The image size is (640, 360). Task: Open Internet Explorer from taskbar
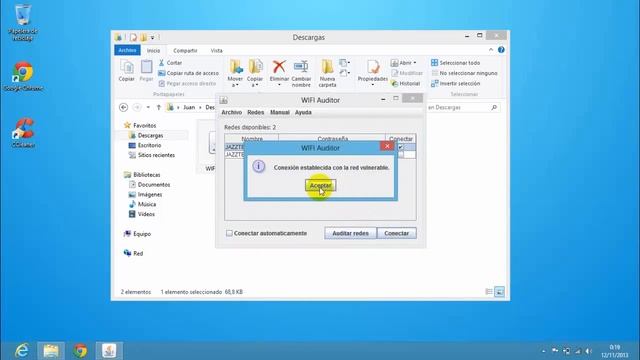pyautogui.click(x=22, y=351)
